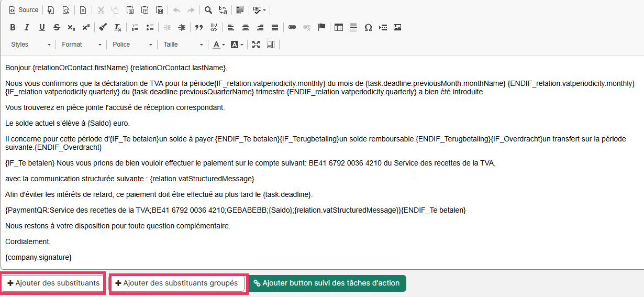Maximize the editor with the expand icon
The image size is (644, 297).
coord(256,45)
